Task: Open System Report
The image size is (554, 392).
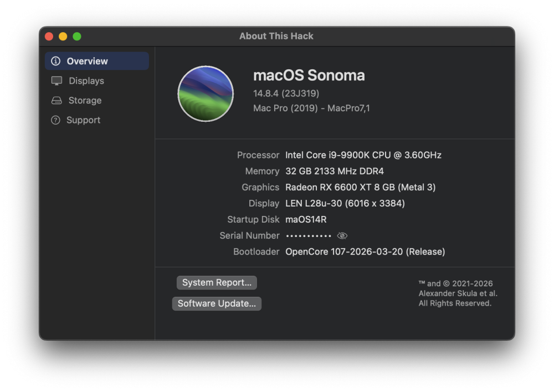Action: click(217, 282)
